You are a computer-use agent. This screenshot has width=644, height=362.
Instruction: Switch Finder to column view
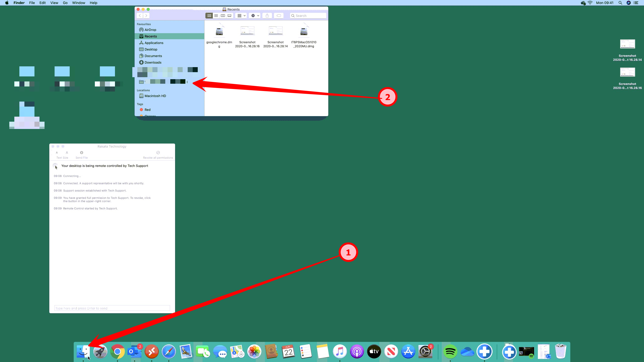223,16
